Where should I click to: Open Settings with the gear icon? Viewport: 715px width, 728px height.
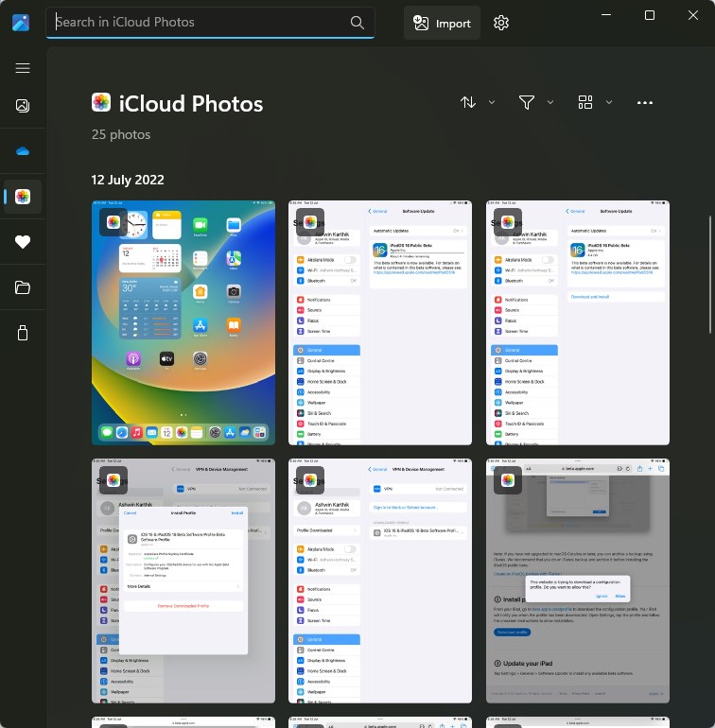click(x=501, y=23)
